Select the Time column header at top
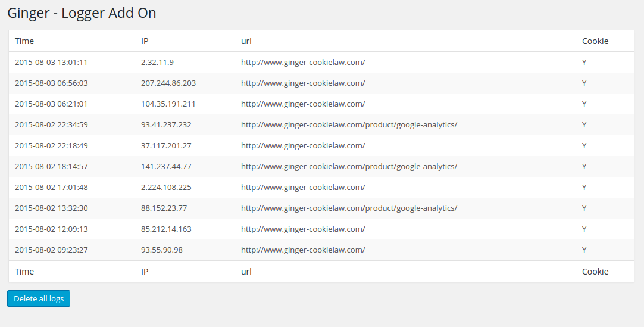The width and height of the screenshot is (644, 327). pos(24,41)
